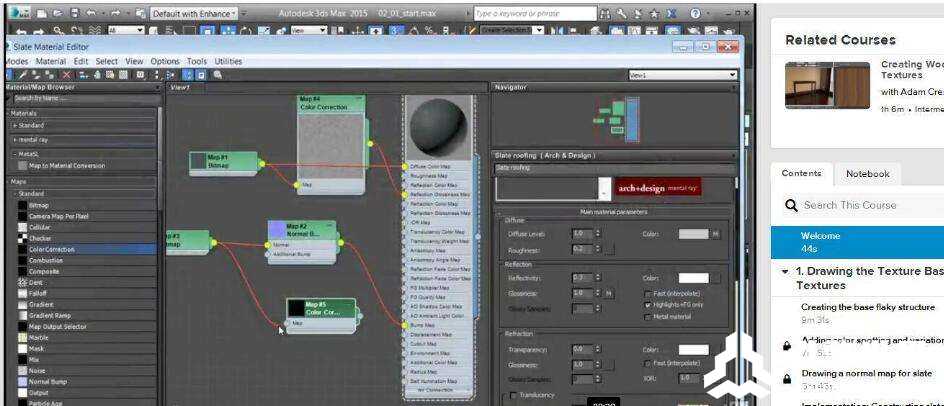944x406 pixels.
Task: Click the highlighted layout children icon
Action: click(x=187, y=75)
